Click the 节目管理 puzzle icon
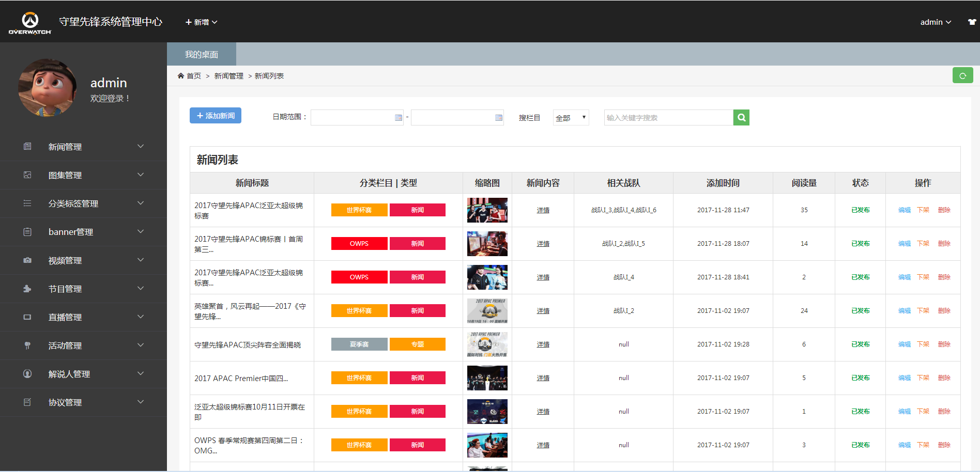This screenshot has height=472, width=980. coord(27,289)
